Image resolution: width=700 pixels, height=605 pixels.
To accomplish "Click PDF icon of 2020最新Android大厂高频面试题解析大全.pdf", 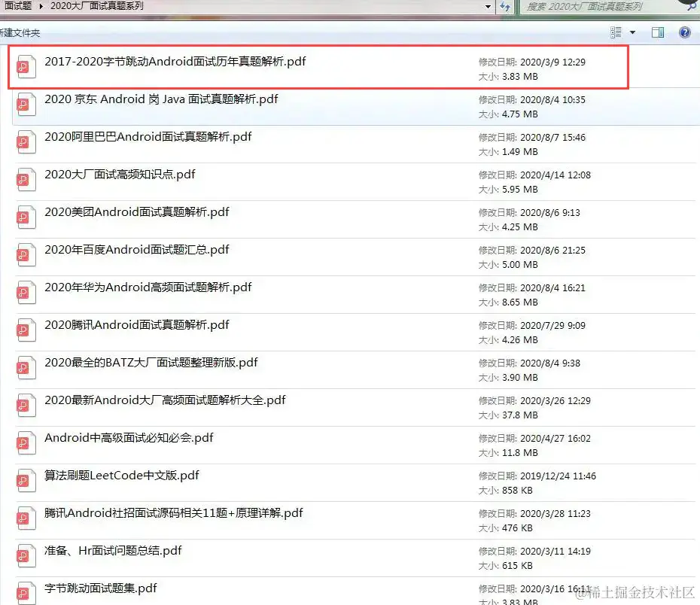I will coord(26,405).
